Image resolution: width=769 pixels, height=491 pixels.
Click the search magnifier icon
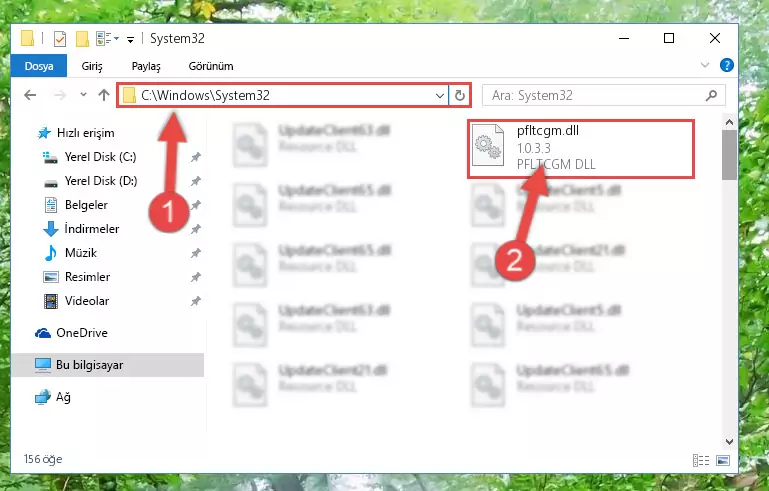point(712,96)
